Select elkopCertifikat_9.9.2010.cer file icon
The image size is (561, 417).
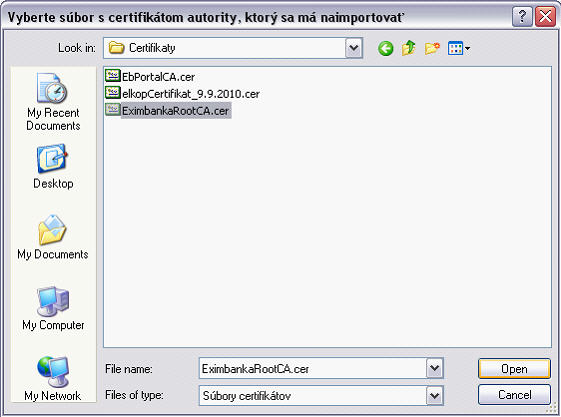point(113,93)
